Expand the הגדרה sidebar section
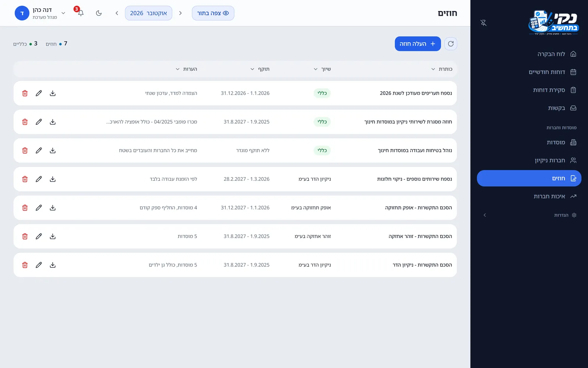Screen dimensions: 588x368 (529, 215)
